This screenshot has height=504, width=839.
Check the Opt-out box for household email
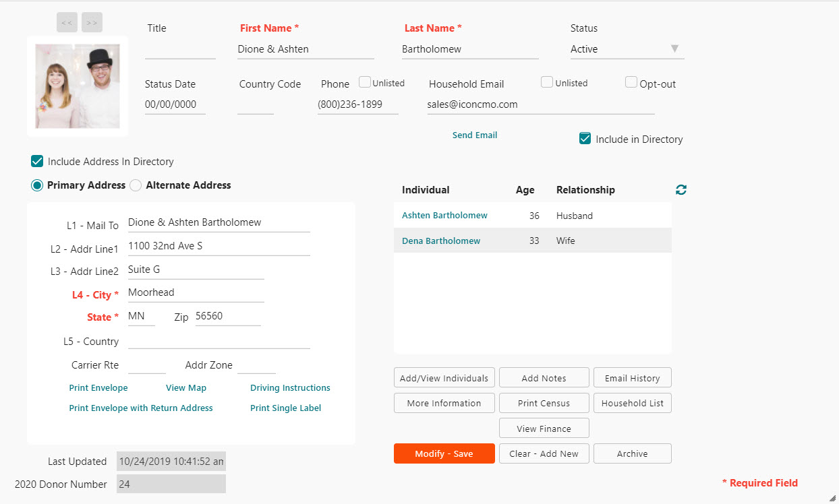(x=631, y=82)
